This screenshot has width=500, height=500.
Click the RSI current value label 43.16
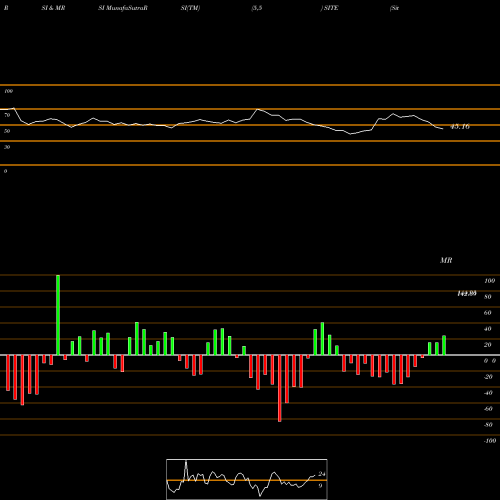click(x=460, y=127)
